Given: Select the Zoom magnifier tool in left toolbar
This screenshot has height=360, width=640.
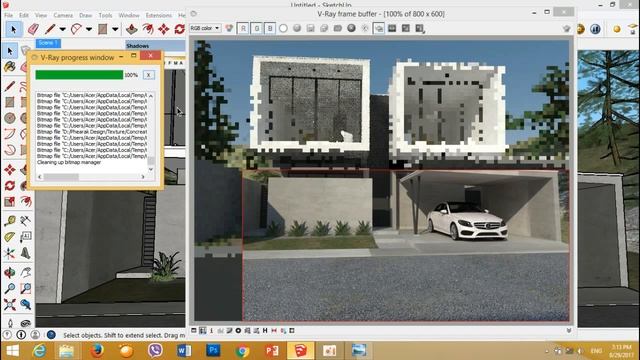Looking at the screenshot, I should coord(10,288).
